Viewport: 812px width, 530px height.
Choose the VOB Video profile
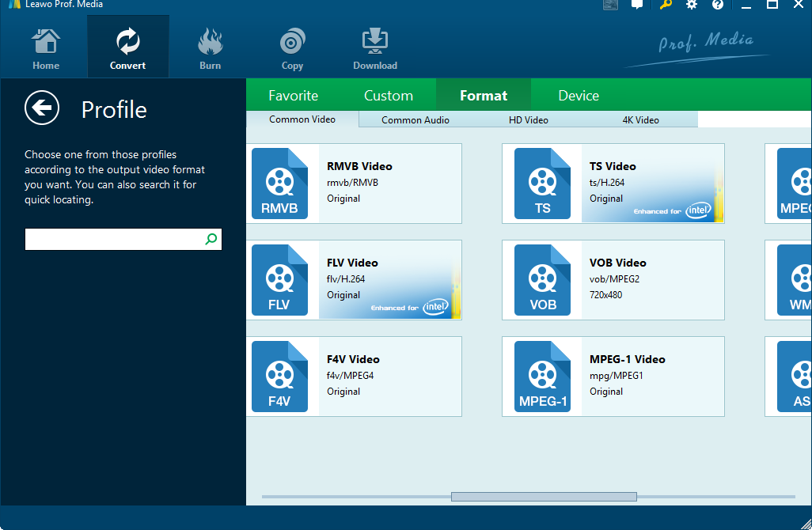pyautogui.click(x=613, y=280)
